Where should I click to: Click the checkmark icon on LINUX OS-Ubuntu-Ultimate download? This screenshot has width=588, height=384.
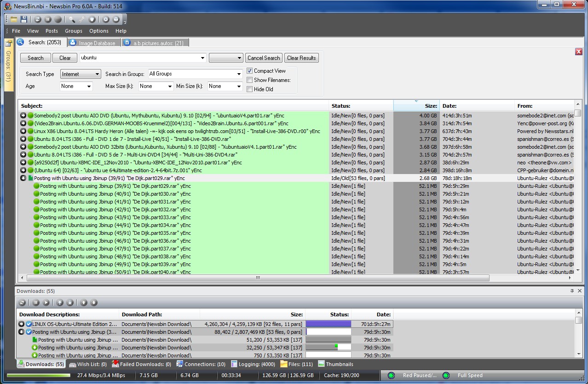(x=29, y=324)
